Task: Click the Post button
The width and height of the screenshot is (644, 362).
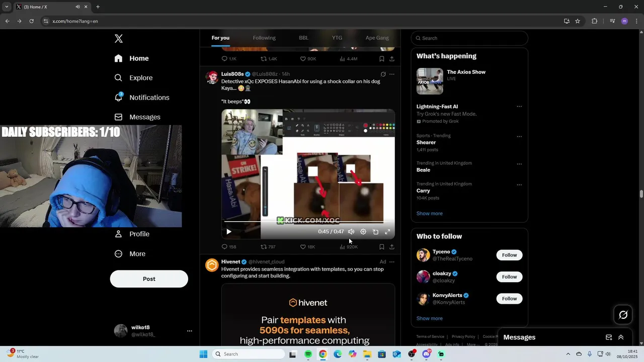Action: [x=149, y=279]
